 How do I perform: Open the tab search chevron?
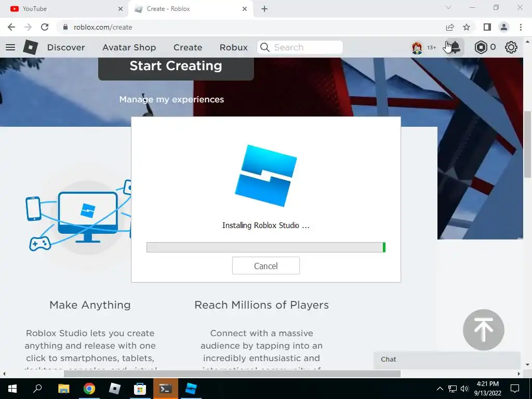(x=448, y=7)
